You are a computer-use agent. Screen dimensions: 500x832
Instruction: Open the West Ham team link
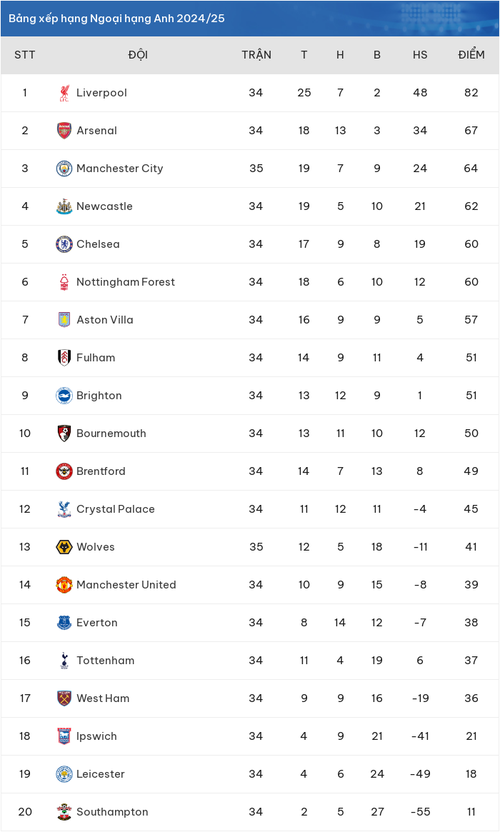pos(103,698)
